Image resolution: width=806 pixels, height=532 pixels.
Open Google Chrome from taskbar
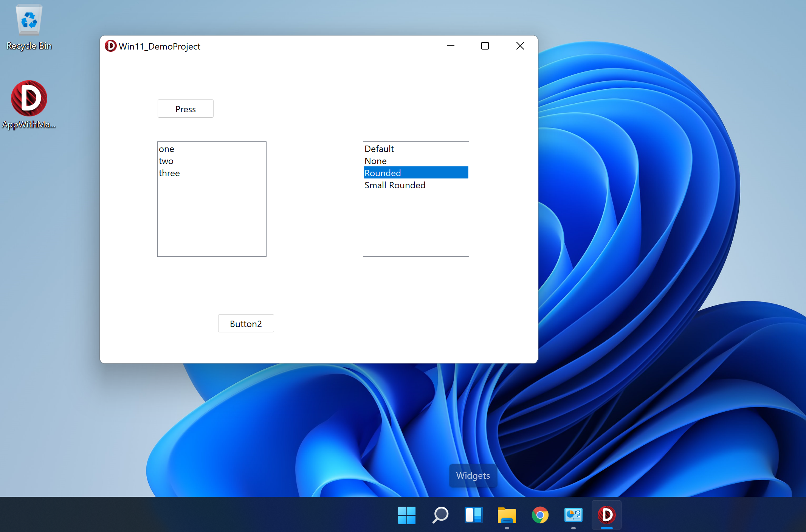coord(540,515)
